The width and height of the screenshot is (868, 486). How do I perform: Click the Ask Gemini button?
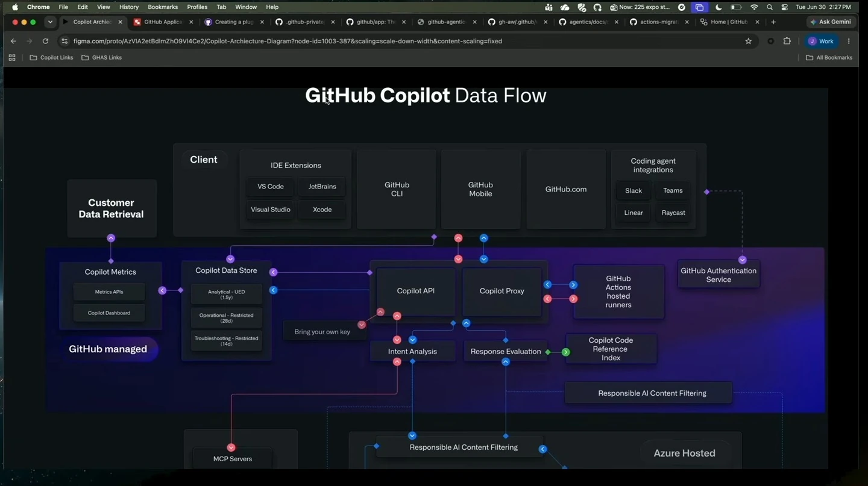831,22
